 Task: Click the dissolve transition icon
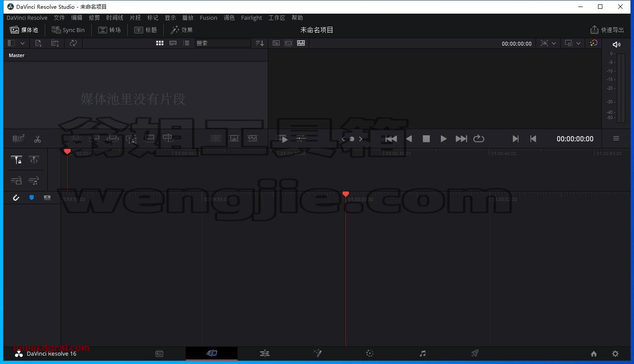pos(234,139)
